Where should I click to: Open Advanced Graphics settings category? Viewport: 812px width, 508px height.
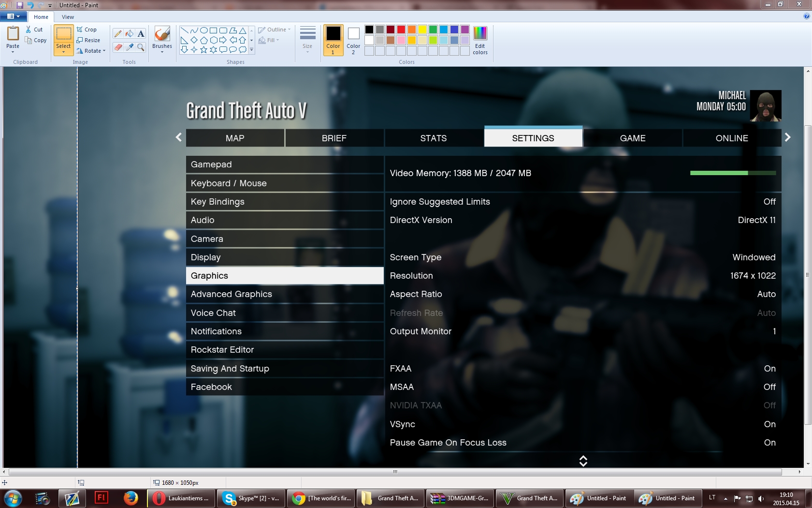pos(285,294)
